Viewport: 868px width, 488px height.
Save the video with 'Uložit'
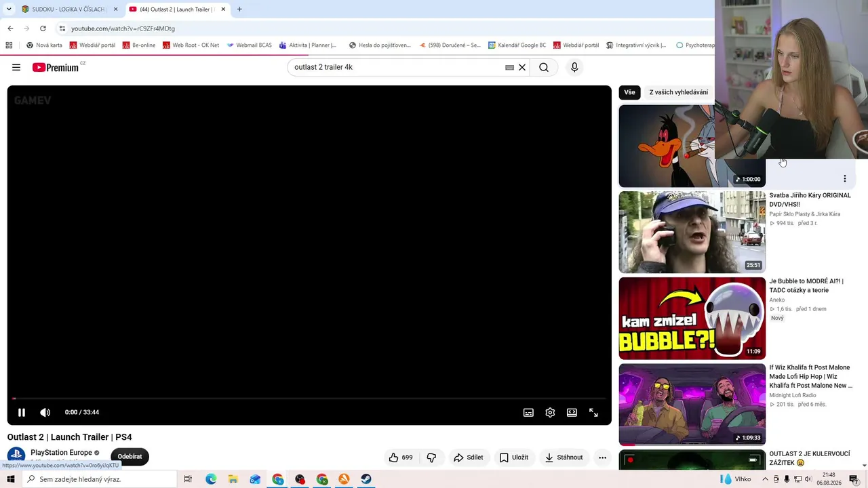(x=514, y=457)
